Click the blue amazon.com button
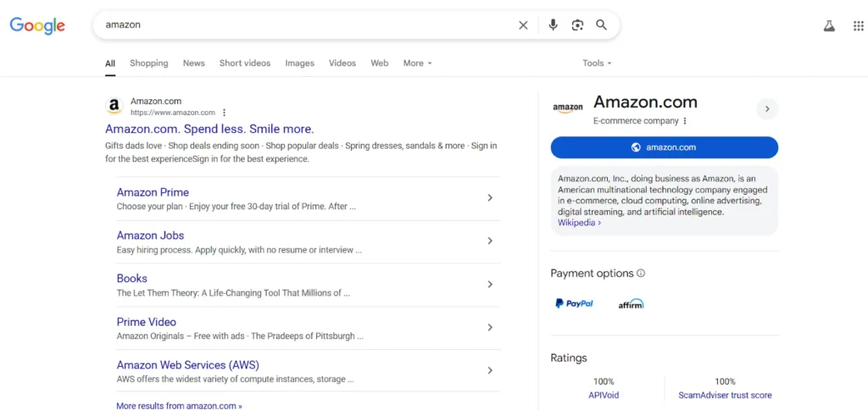The height and width of the screenshot is (410, 868). click(664, 147)
